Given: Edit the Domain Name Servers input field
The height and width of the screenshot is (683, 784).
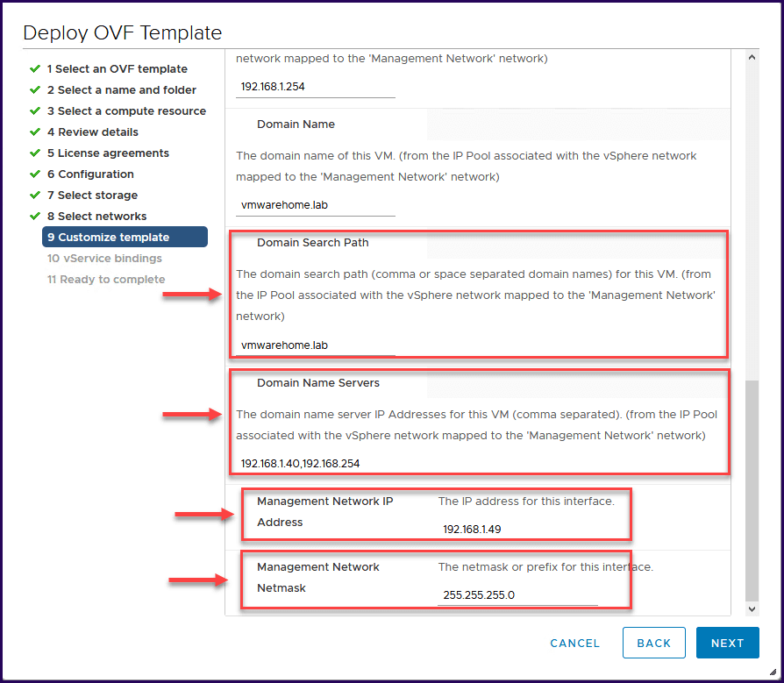Looking at the screenshot, I should (x=316, y=464).
